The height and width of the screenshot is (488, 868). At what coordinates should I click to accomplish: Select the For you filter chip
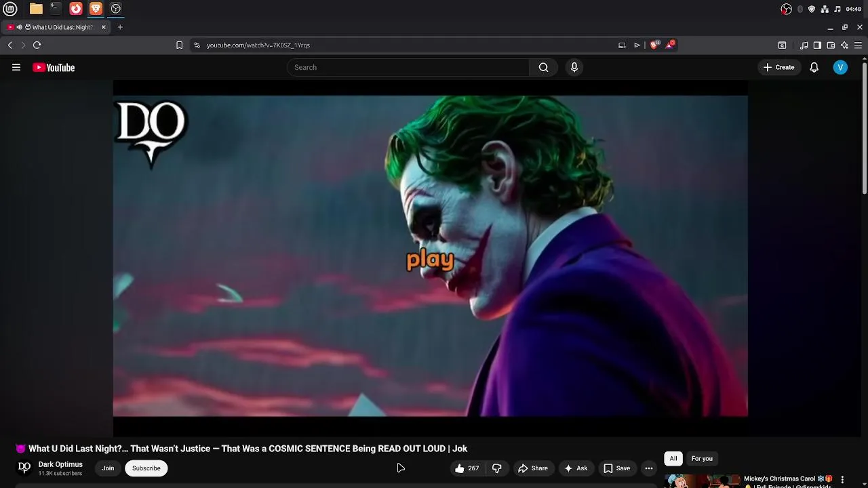(702, 459)
